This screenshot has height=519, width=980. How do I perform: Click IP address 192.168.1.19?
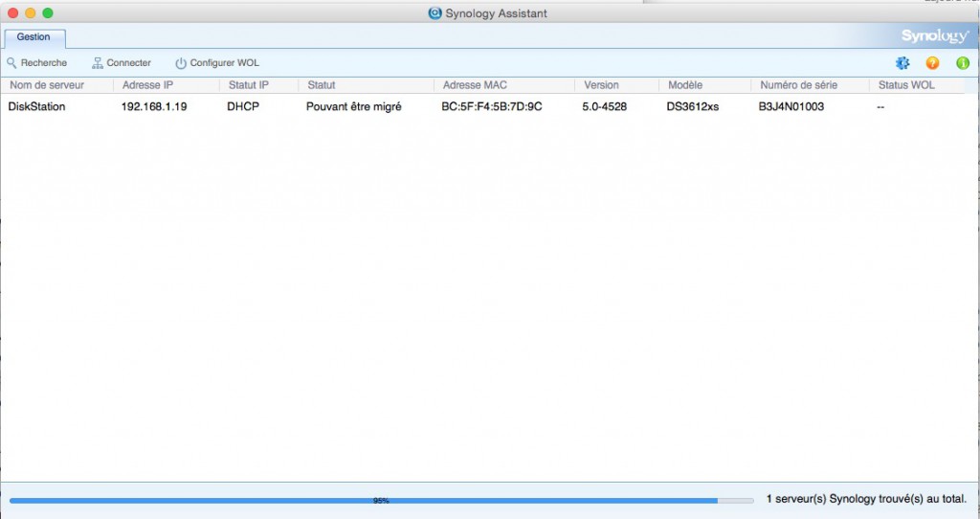click(154, 107)
